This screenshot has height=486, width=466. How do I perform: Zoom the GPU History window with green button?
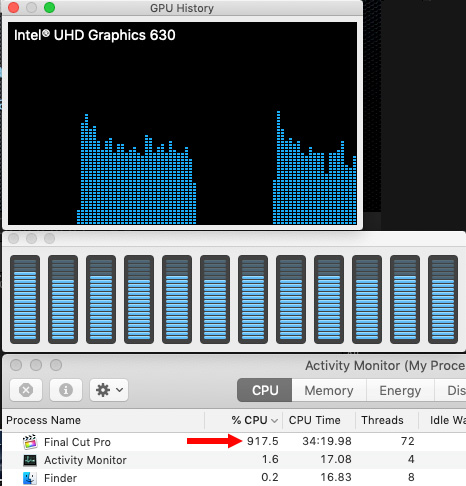click(50, 8)
